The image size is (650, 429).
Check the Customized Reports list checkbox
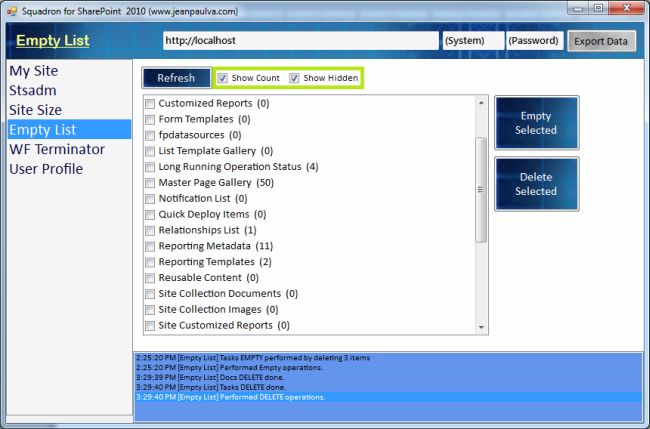[x=150, y=104]
